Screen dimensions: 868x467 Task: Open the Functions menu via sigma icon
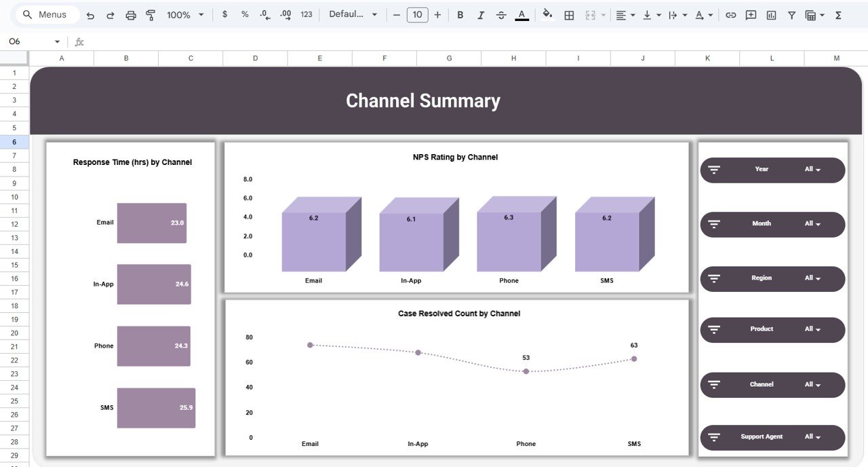tap(838, 14)
